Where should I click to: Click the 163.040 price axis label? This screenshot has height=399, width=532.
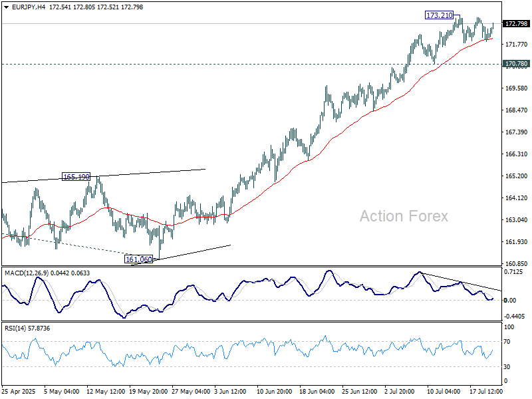[x=517, y=220]
